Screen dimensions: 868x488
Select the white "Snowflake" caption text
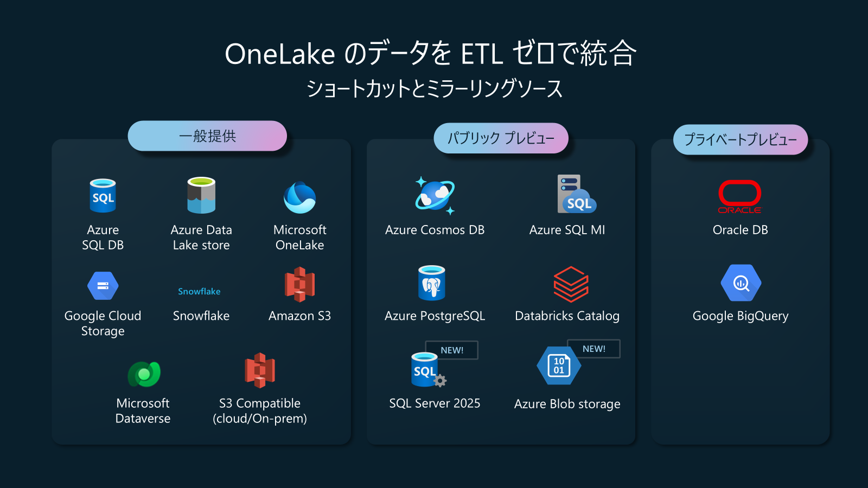[201, 316]
